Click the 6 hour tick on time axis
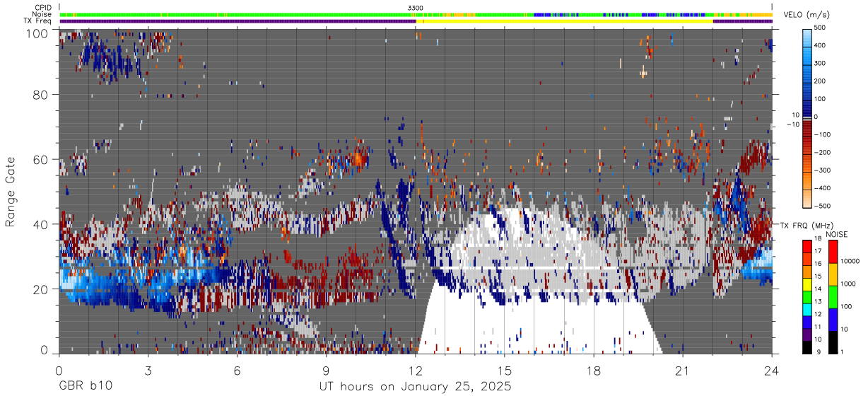This screenshot has width=868, height=401. pos(237,370)
